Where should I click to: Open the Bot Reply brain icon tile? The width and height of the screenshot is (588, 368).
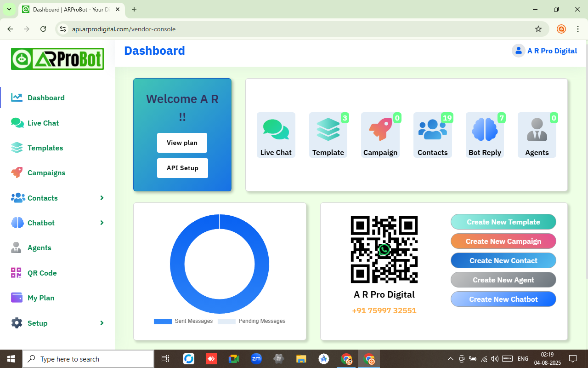[x=485, y=130]
